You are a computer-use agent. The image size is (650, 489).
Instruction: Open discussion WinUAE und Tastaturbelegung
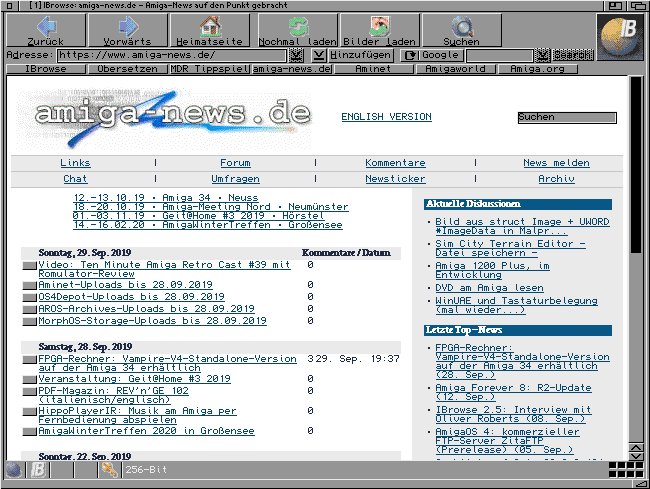[516, 305]
